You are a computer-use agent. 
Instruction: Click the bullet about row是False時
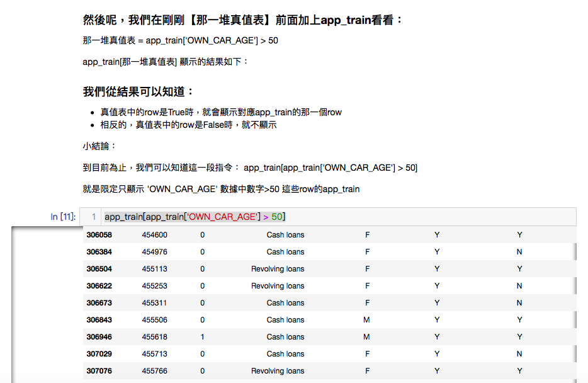tap(188, 125)
